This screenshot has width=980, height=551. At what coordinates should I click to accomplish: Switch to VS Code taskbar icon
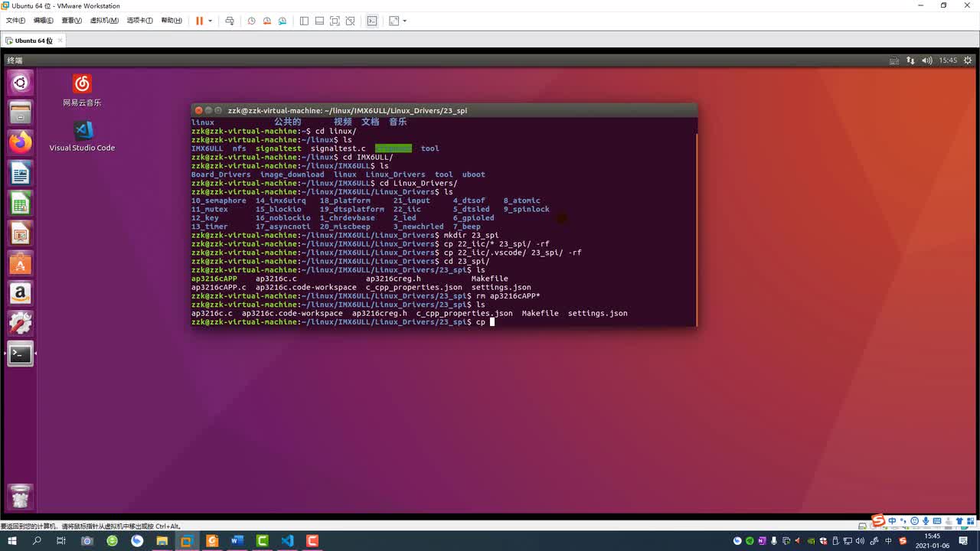[x=287, y=540]
